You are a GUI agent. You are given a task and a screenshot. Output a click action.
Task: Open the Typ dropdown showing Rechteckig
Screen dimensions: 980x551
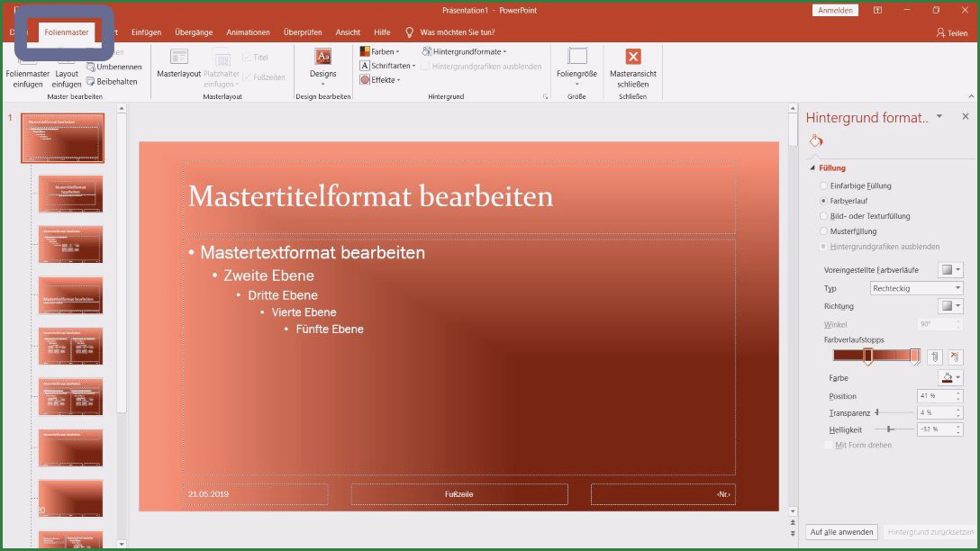[916, 288]
